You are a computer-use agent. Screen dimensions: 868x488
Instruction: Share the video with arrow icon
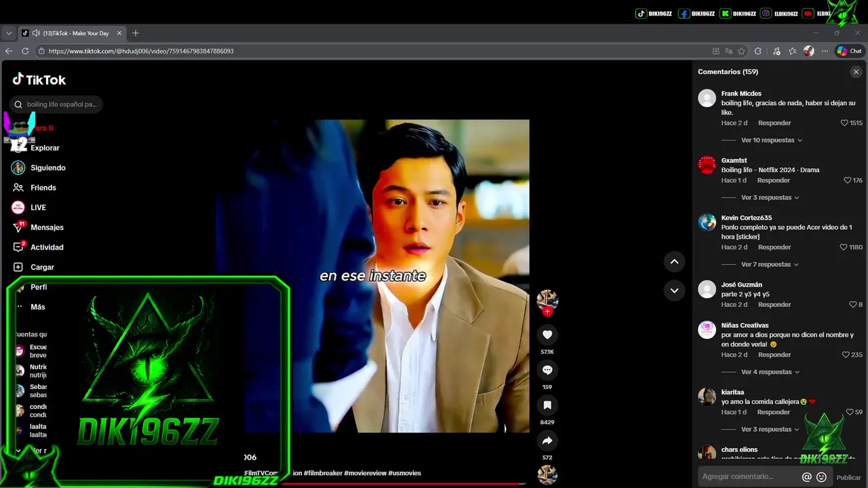coord(547,441)
